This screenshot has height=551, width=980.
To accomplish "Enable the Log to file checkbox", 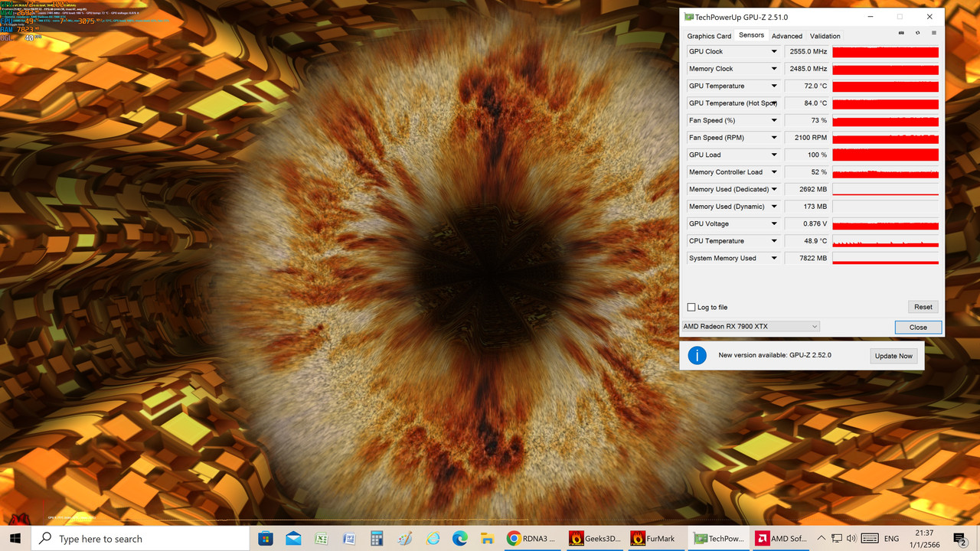I will [x=691, y=307].
